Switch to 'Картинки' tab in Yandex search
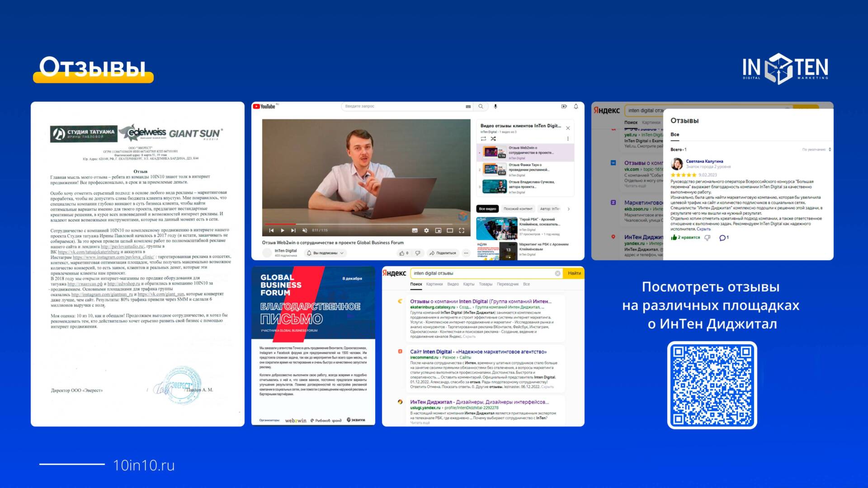Viewport: 868px width, 488px height. 434,284
